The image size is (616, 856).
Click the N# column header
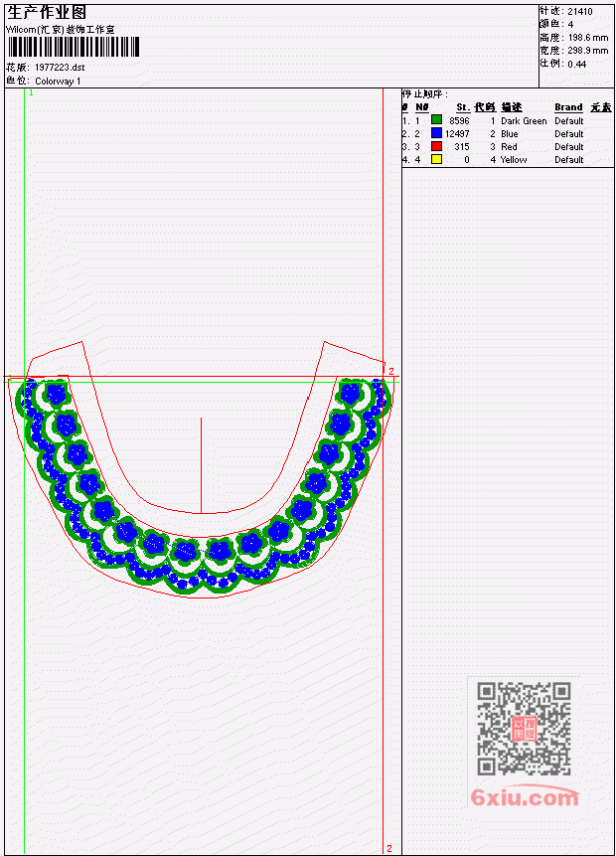(x=421, y=107)
